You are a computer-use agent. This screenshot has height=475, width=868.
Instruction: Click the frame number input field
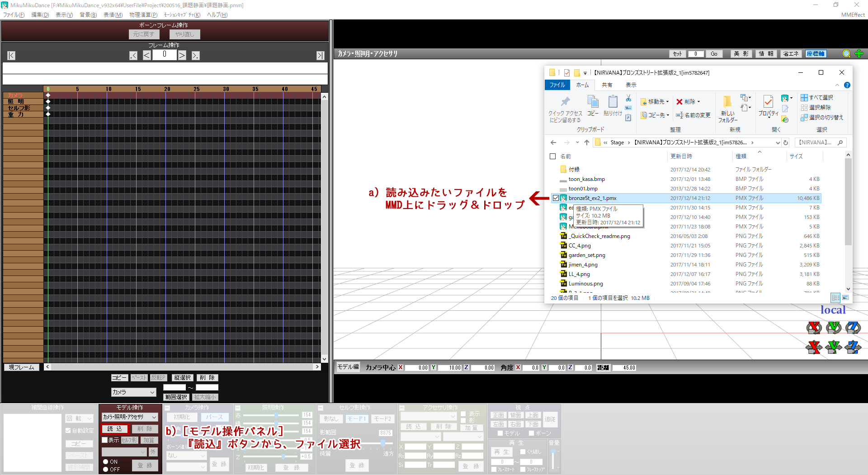point(165,55)
